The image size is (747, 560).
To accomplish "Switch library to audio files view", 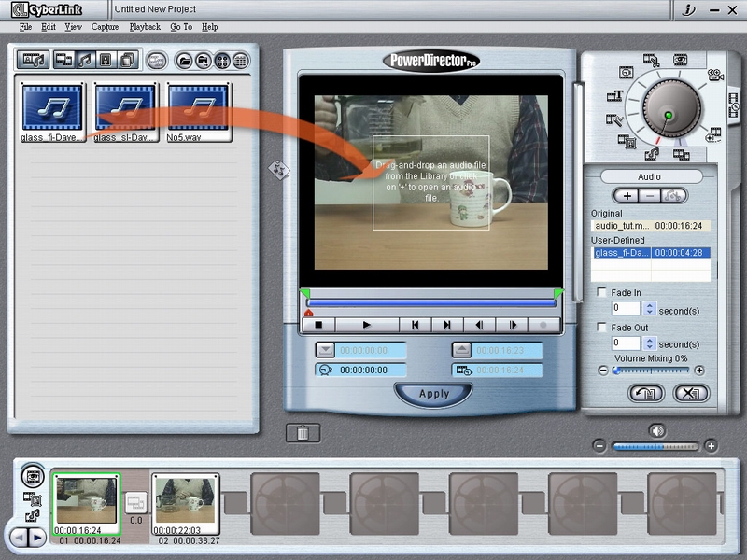I will (x=84, y=60).
